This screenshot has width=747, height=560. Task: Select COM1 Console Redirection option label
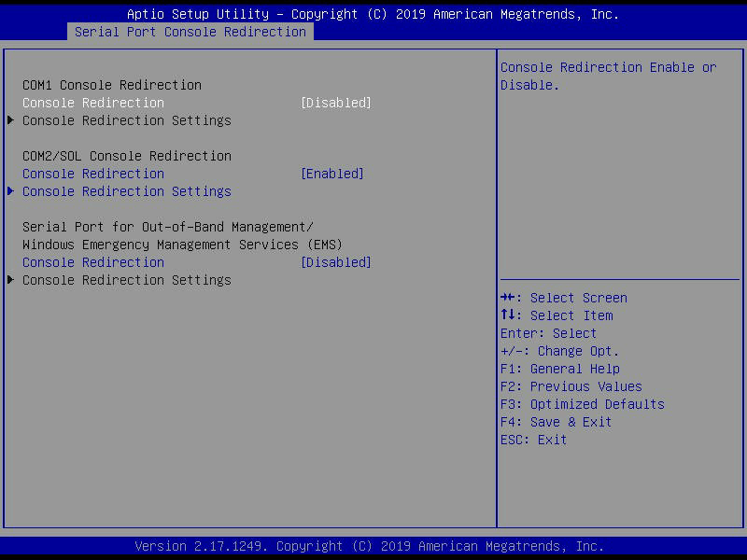coord(93,103)
